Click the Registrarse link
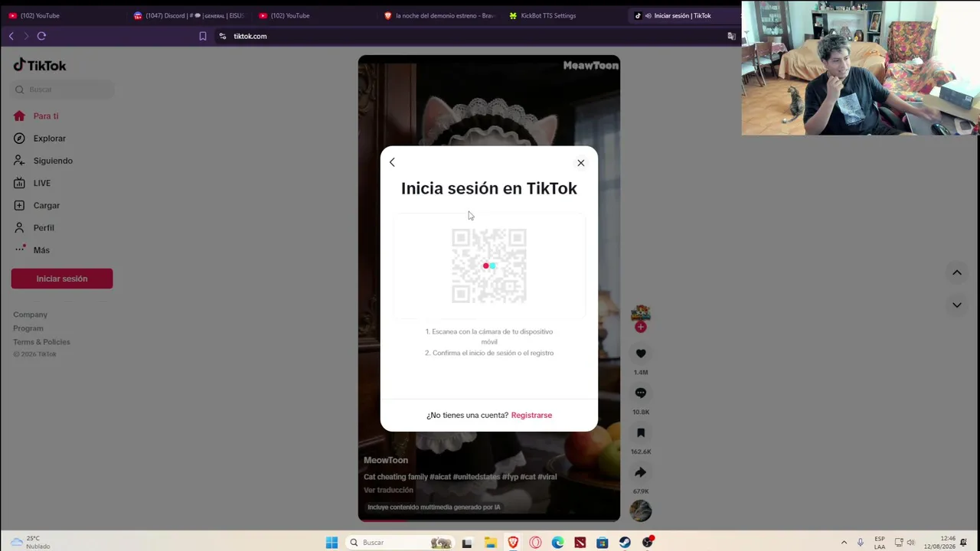Image resolution: width=980 pixels, height=551 pixels. tap(531, 415)
